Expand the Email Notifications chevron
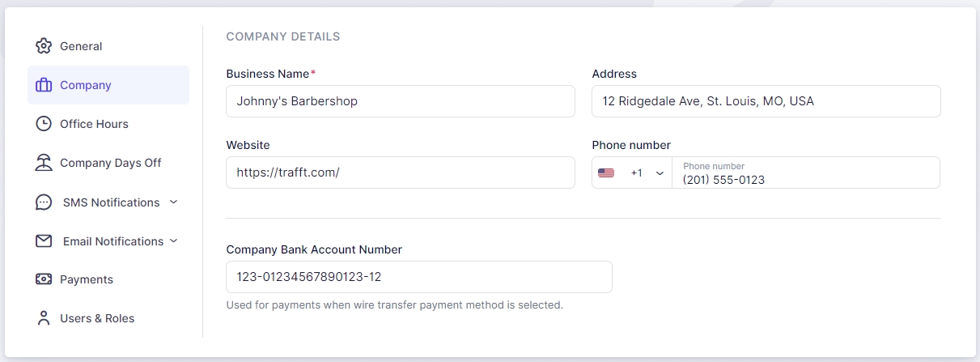This screenshot has width=980, height=362. tap(173, 241)
